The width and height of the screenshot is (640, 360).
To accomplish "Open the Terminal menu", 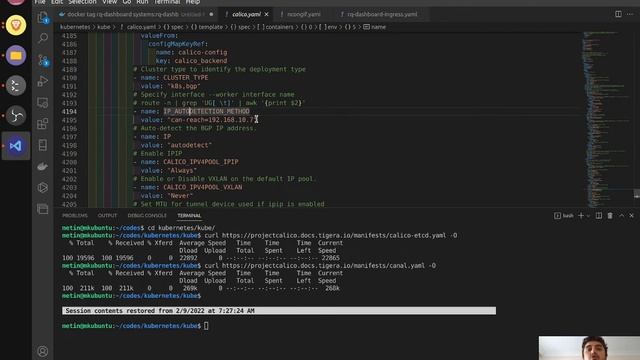I will [x=167, y=2].
